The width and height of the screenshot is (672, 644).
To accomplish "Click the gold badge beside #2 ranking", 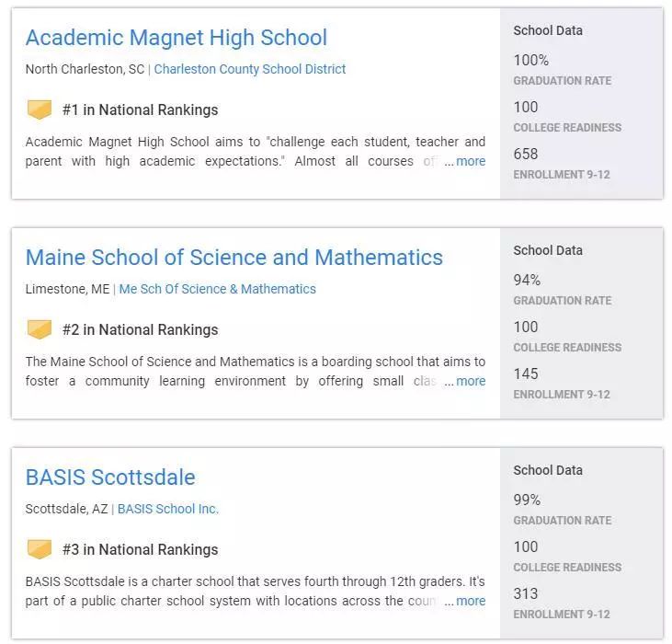I will coord(39,329).
